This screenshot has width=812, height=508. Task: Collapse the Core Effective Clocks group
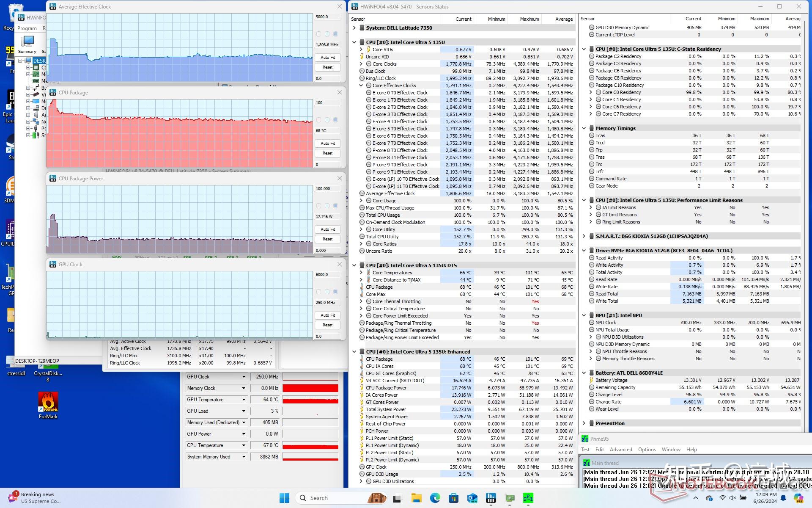[361, 86]
